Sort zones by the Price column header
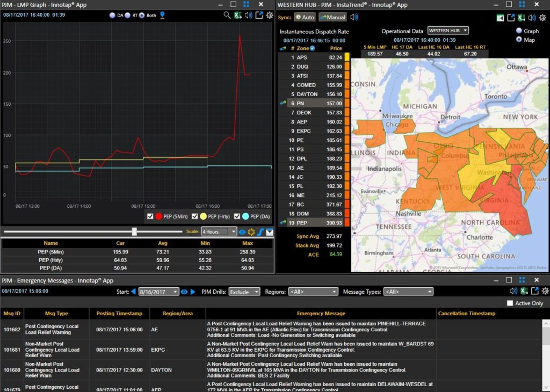This screenshot has width=550, height=392. [x=336, y=48]
